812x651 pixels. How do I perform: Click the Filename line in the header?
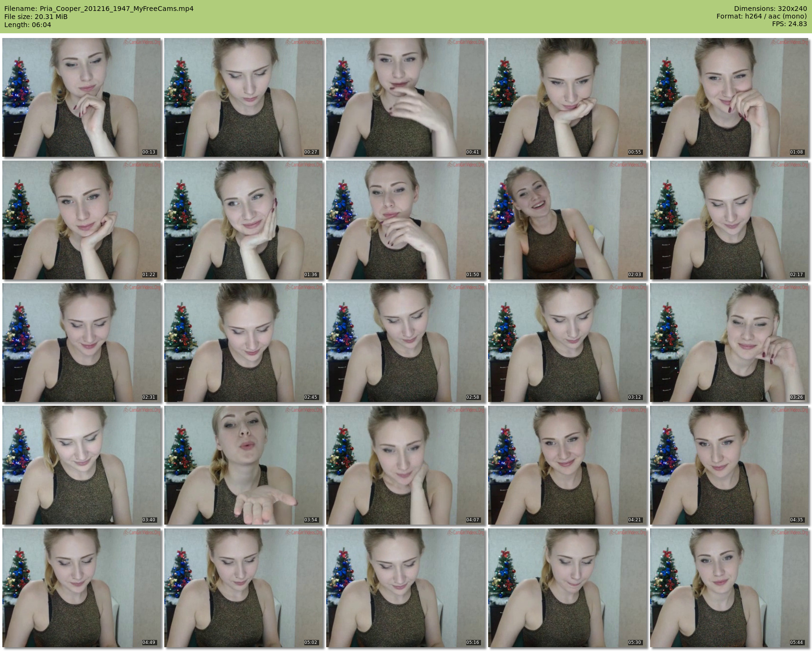[99, 9]
